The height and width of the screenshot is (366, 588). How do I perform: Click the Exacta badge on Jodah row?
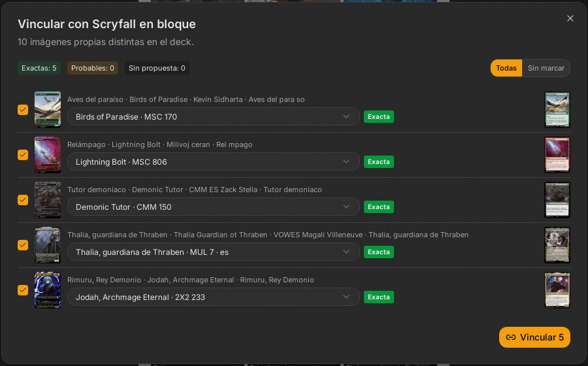point(379,297)
